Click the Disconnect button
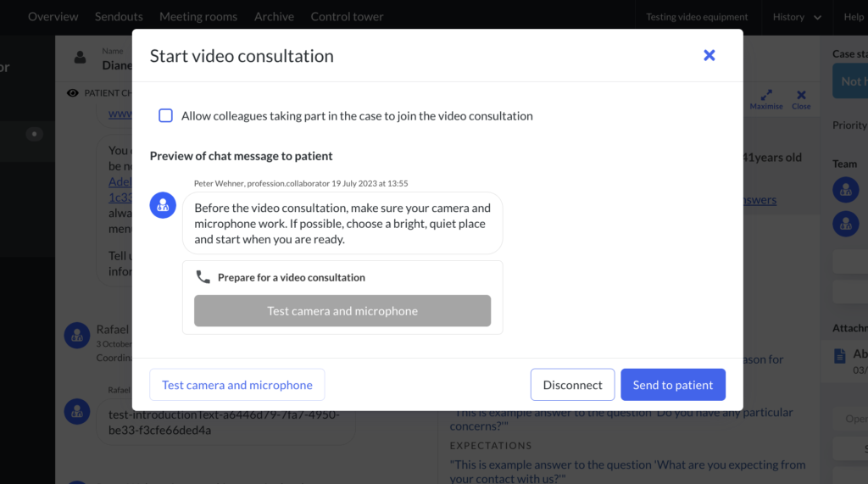 pyautogui.click(x=572, y=385)
